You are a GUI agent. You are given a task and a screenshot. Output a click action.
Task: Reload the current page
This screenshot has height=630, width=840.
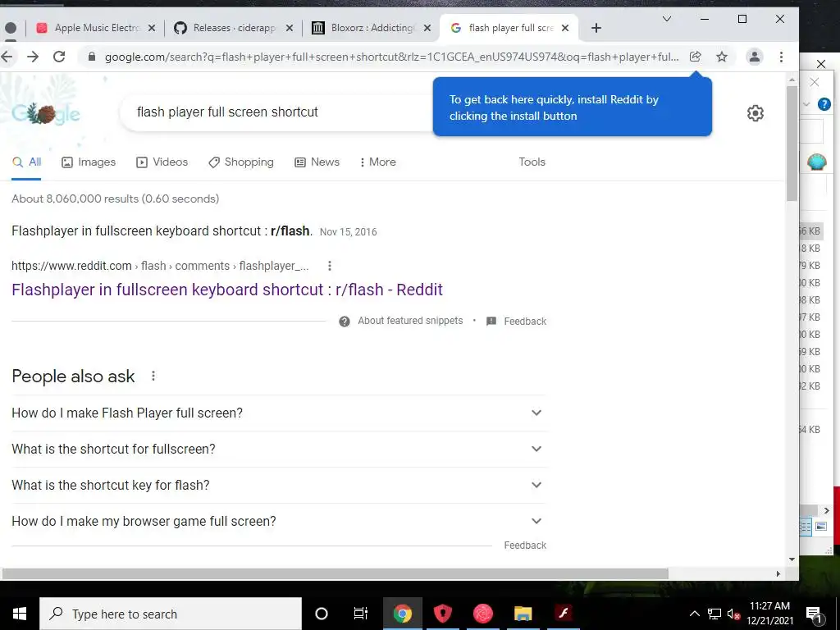click(x=59, y=57)
